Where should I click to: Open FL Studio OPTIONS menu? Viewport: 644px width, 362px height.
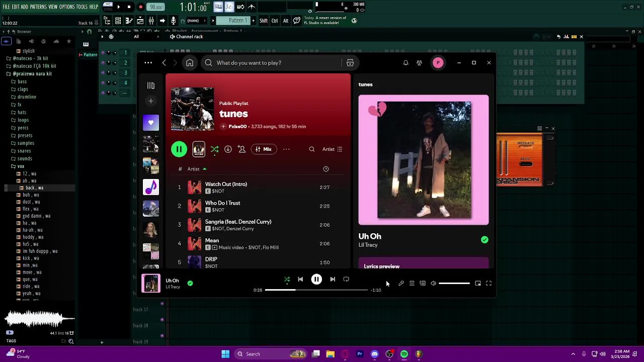pyautogui.click(x=67, y=7)
